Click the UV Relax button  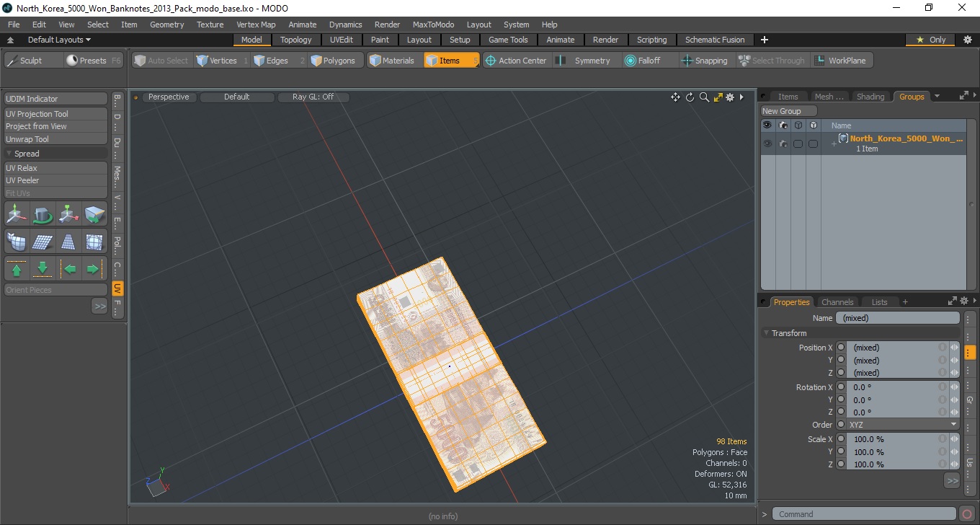(x=56, y=168)
